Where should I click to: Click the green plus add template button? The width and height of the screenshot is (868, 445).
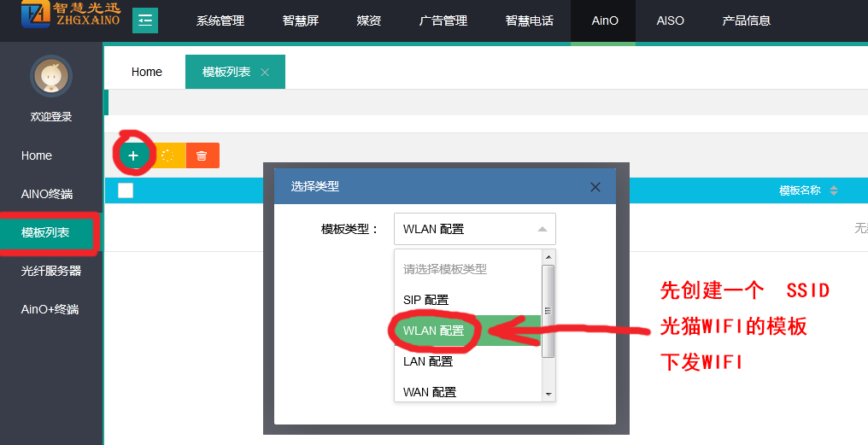133,155
